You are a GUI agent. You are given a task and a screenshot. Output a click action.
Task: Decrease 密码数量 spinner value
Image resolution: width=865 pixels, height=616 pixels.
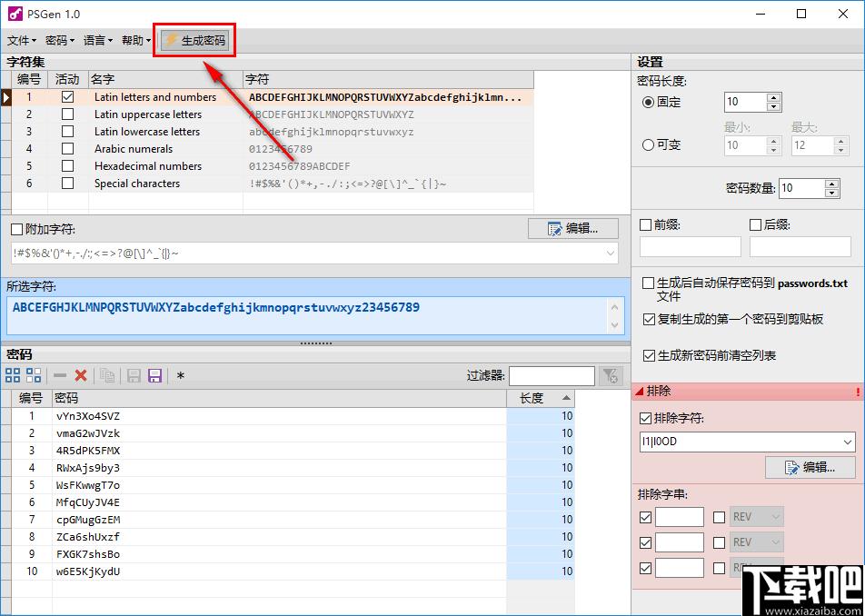tap(831, 193)
